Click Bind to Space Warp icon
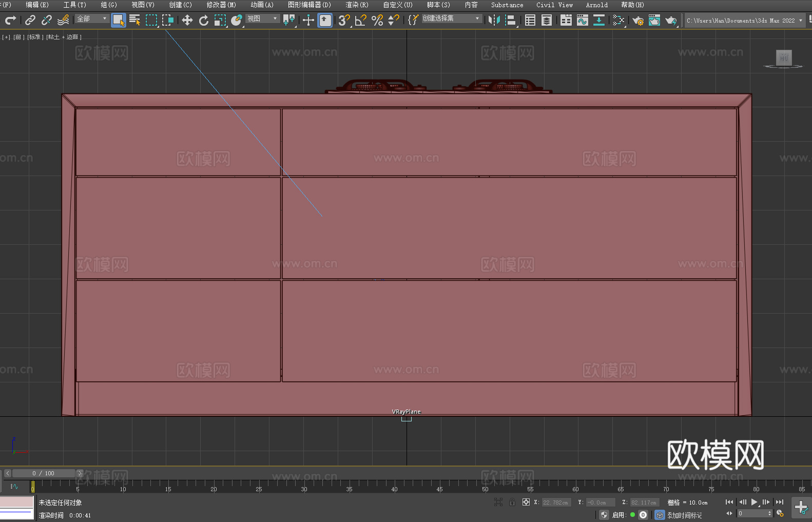812x522 pixels. click(63, 20)
